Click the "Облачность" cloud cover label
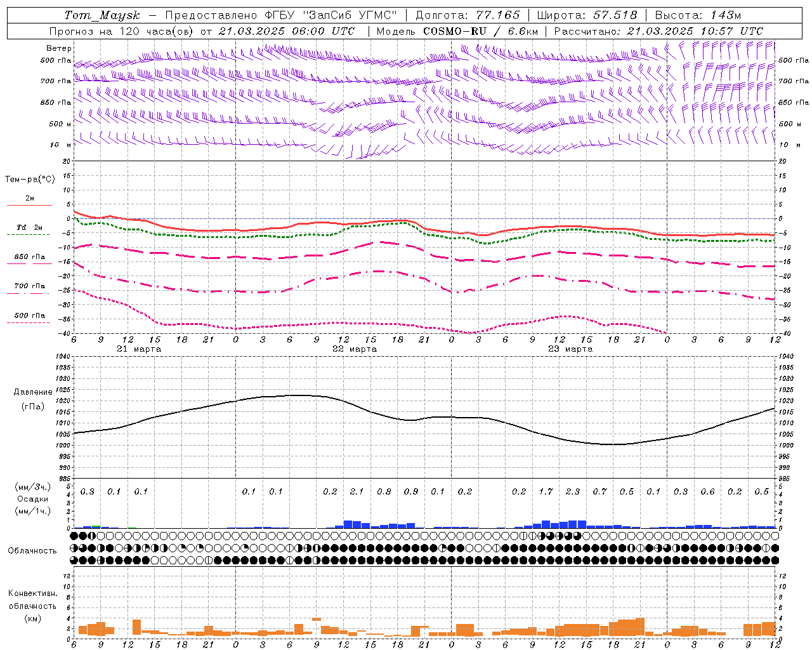 (32, 550)
